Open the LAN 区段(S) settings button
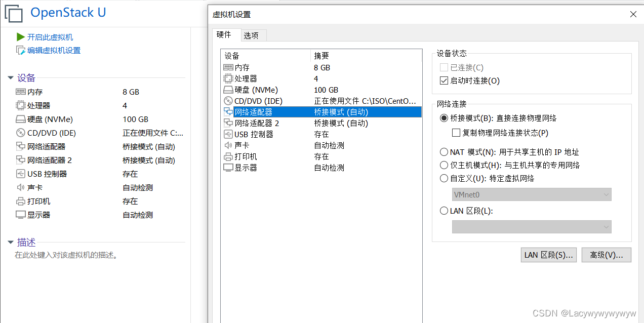The height and width of the screenshot is (323, 644). pyautogui.click(x=549, y=255)
